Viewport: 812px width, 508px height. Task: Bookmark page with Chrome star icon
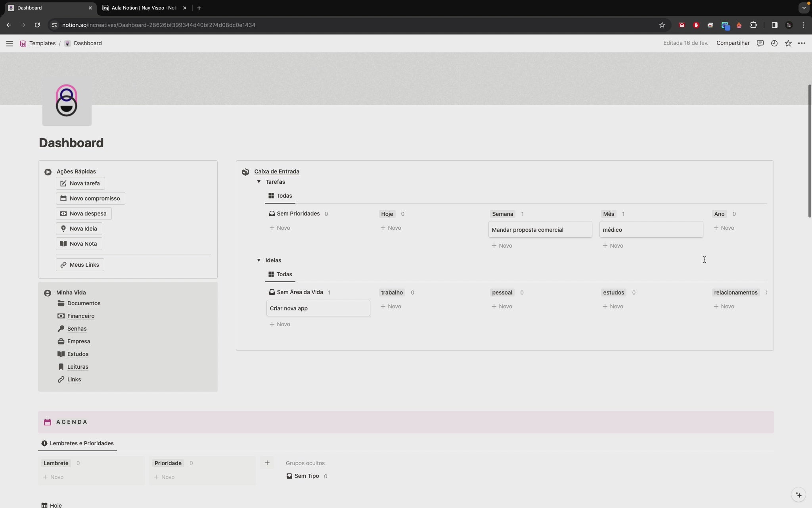tap(662, 25)
